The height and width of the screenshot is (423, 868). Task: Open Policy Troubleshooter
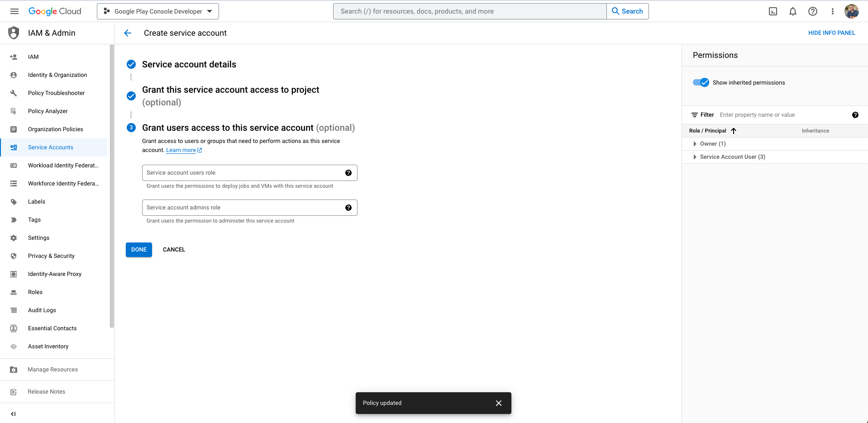click(x=54, y=93)
